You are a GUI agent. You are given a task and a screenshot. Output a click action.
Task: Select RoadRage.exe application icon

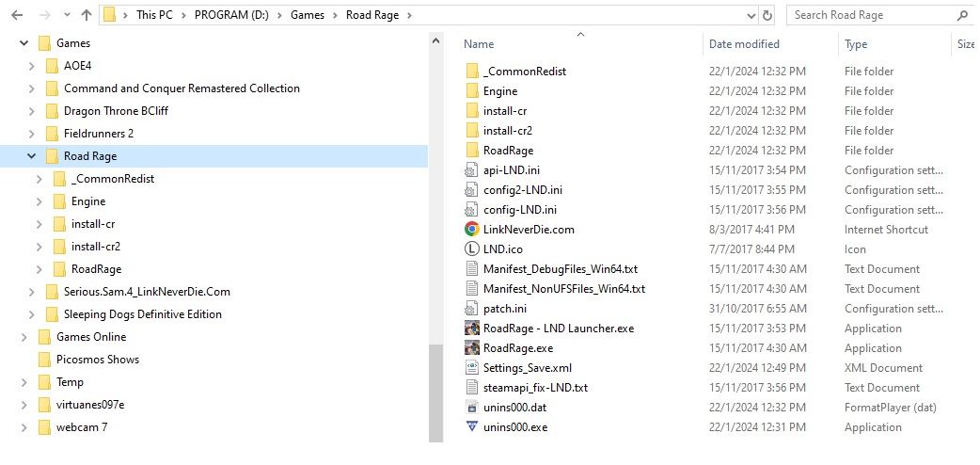(x=472, y=348)
